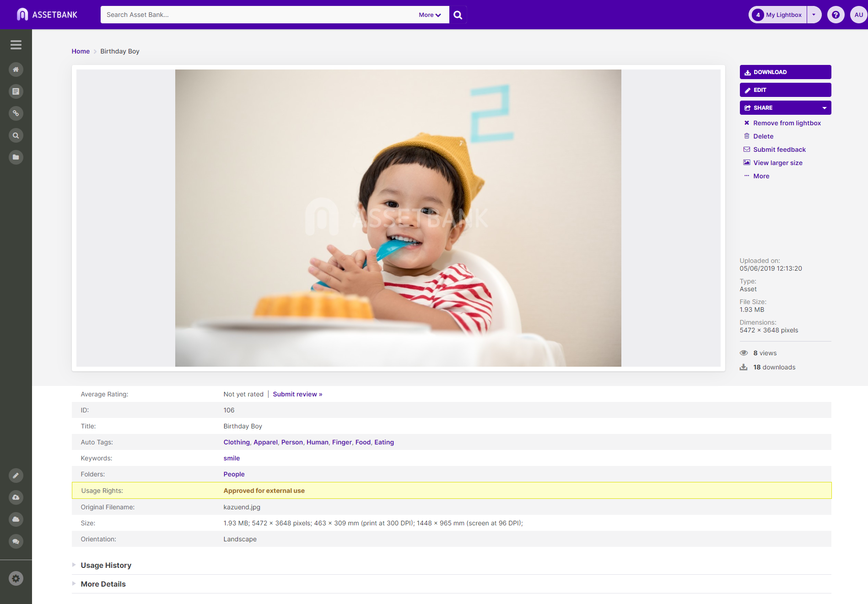Click the trash icon beside Delete
868x604 pixels.
[x=747, y=136]
